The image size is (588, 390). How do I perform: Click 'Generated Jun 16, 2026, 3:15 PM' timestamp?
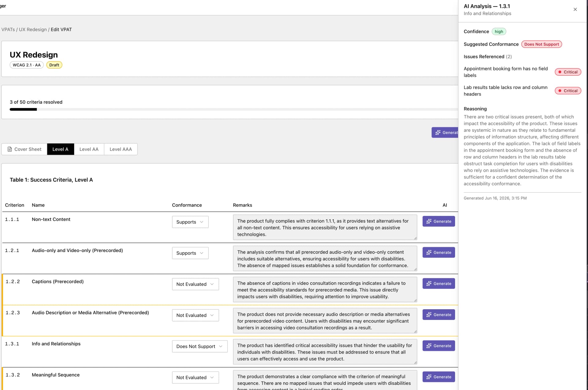click(x=495, y=198)
